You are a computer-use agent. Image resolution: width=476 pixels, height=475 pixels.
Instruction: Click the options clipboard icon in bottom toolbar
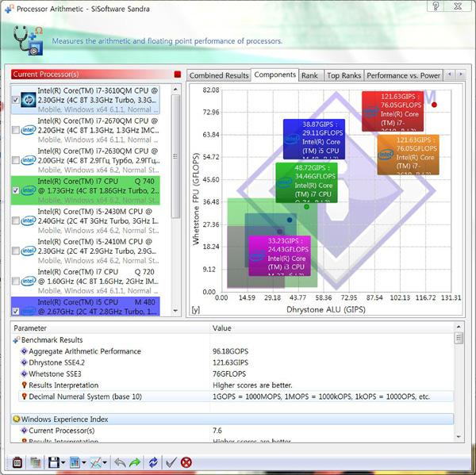(x=17, y=462)
